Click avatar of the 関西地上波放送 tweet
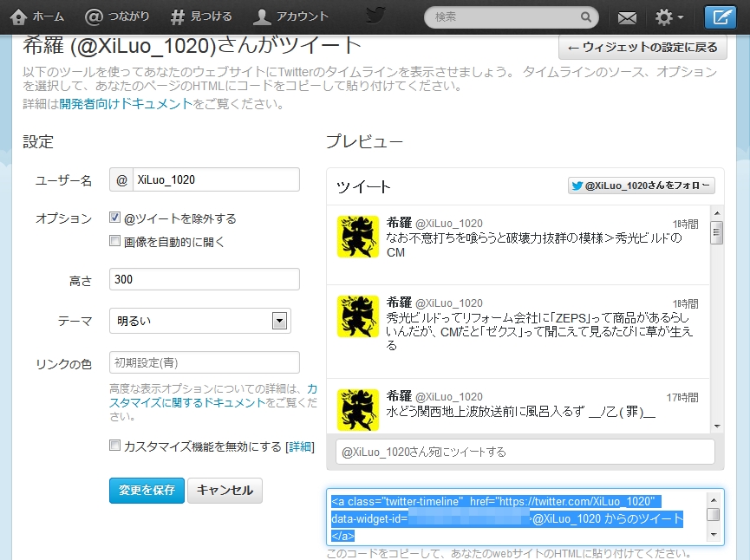Image resolution: width=750 pixels, height=560 pixels. pyautogui.click(x=358, y=410)
